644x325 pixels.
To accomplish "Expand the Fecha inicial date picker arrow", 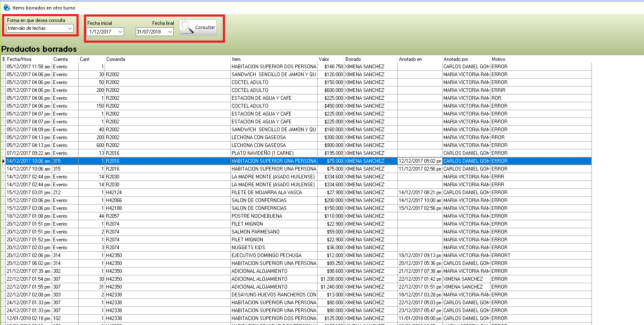I will point(120,32).
